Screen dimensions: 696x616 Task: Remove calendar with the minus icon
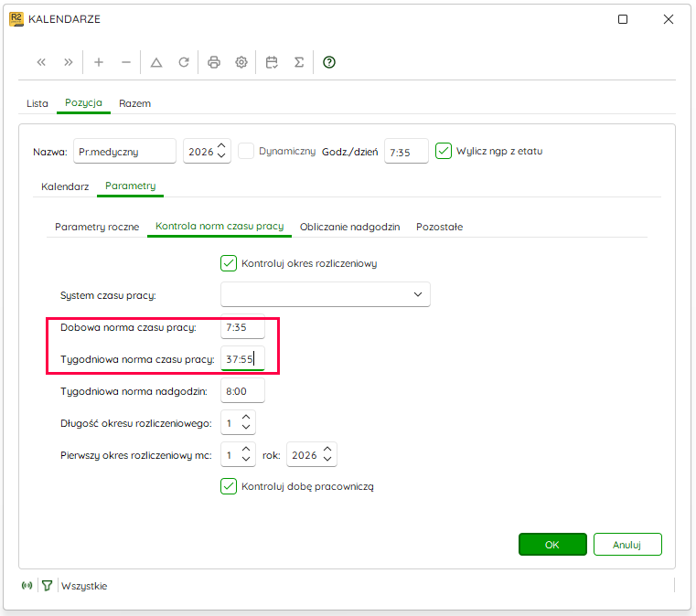126,62
